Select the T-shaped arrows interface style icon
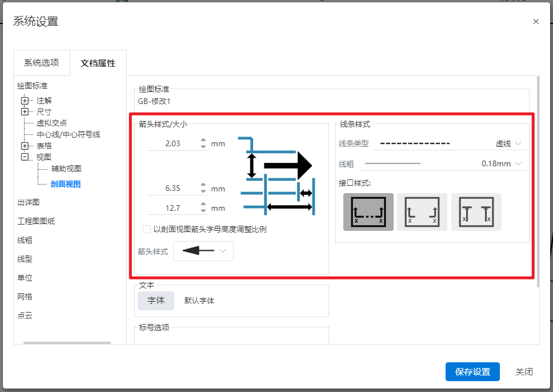Screen dimensions: 553x392 coord(476,212)
